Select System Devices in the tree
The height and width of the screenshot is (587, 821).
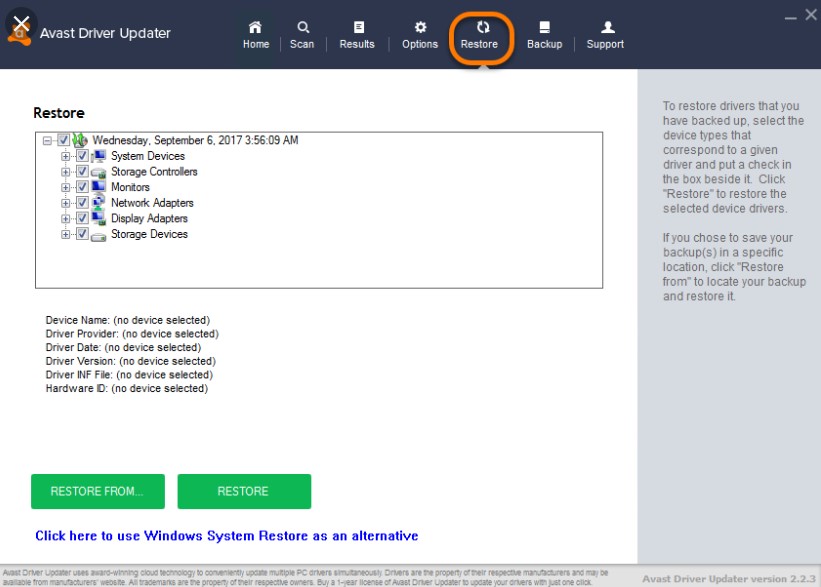click(x=148, y=156)
